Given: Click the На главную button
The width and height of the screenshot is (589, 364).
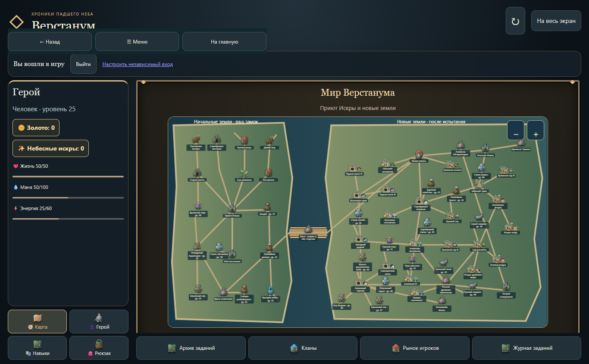Looking at the screenshot, I should [x=224, y=41].
